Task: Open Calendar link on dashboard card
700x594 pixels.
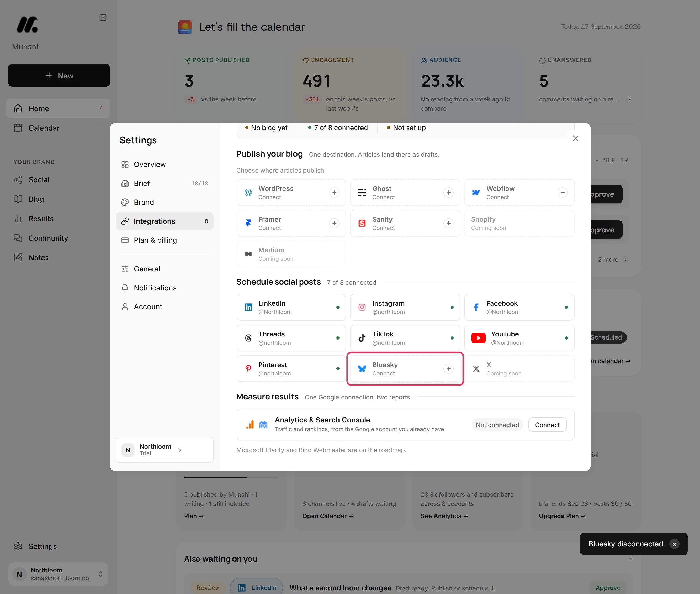Action: (x=328, y=516)
